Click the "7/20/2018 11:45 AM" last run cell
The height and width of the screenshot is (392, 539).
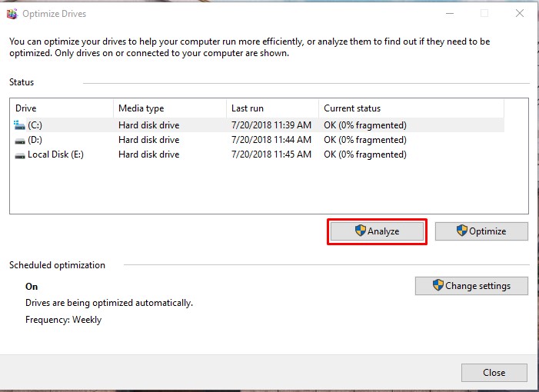pos(271,154)
